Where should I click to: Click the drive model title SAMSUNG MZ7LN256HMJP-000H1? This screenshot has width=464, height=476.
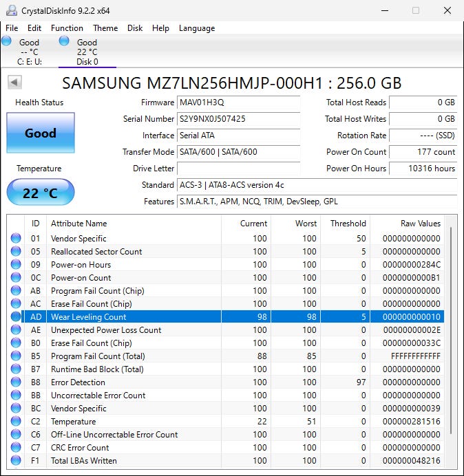[x=192, y=83]
